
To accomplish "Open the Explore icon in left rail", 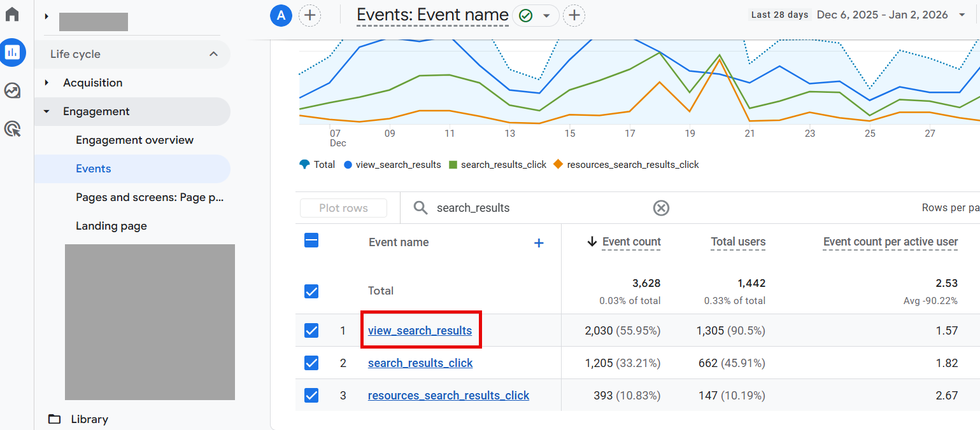I will (x=12, y=91).
